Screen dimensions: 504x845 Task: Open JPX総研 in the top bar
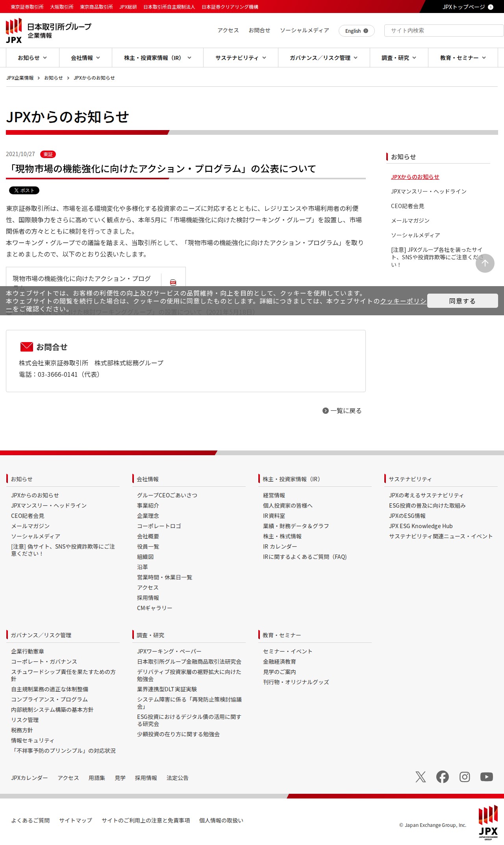point(128,7)
